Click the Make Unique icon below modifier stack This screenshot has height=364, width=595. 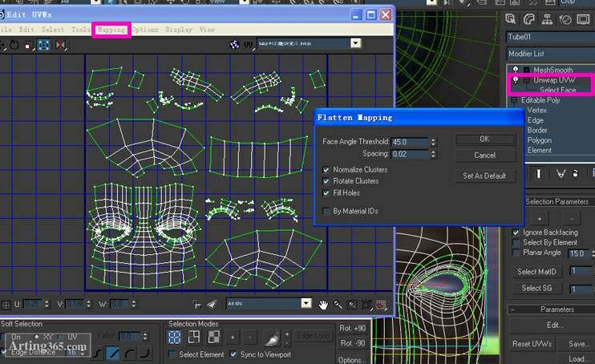[561, 173]
